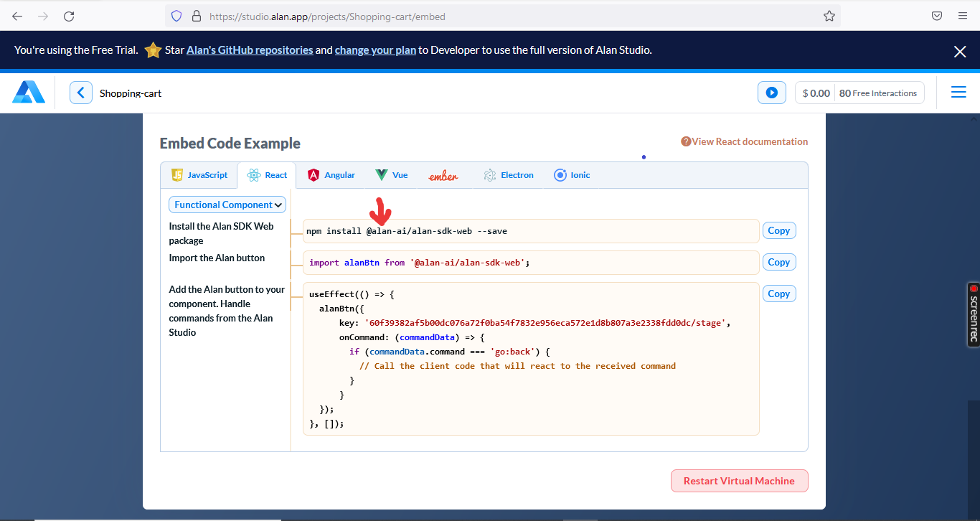Bookmark this page with the star icon
The image size is (980, 521).
click(x=829, y=16)
